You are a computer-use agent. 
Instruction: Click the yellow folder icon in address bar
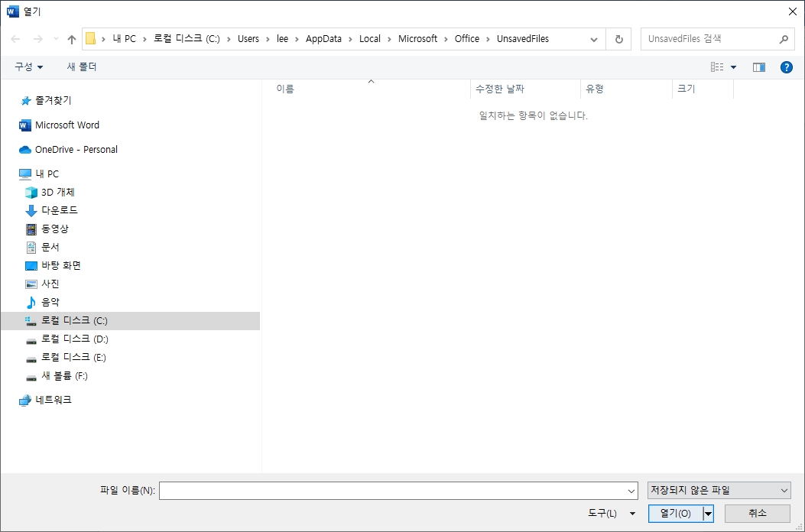[90, 38]
